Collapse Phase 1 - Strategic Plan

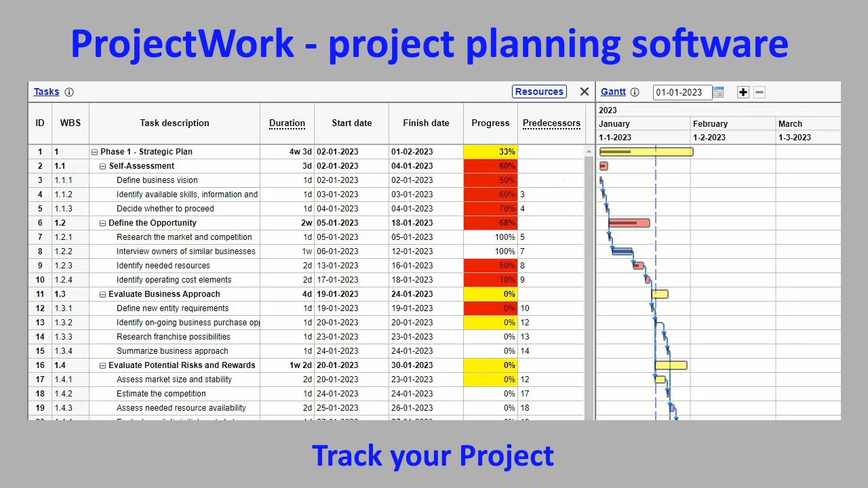pyautogui.click(x=95, y=152)
